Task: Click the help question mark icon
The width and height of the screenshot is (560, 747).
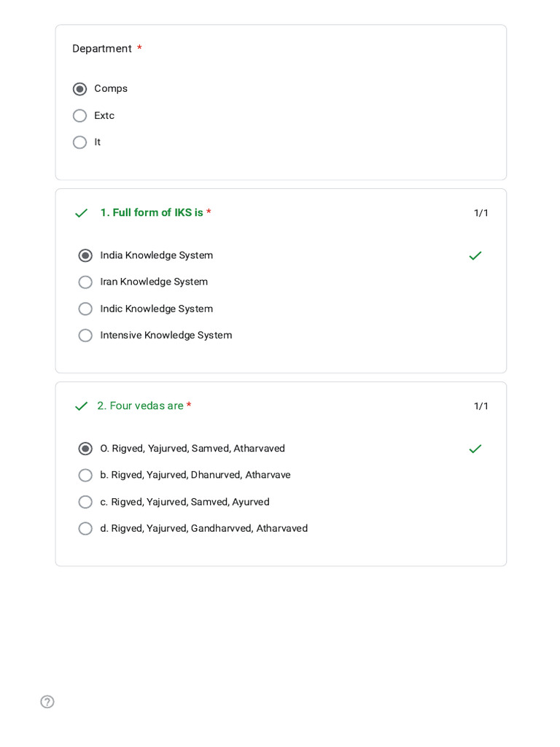Action: (x=47, y=702)
